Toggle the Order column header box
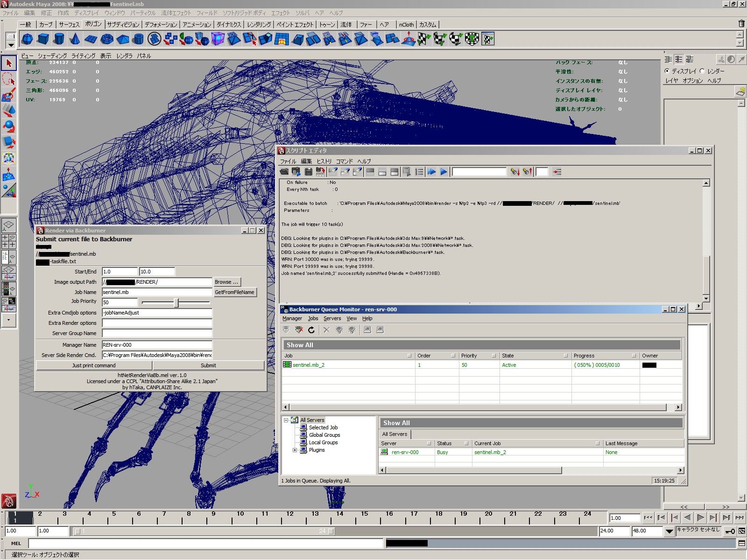 (x=453, y=356)
